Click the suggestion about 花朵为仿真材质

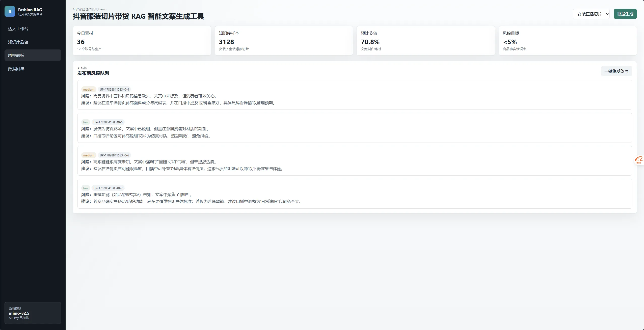pyautogui.click(x=147, y=136)
